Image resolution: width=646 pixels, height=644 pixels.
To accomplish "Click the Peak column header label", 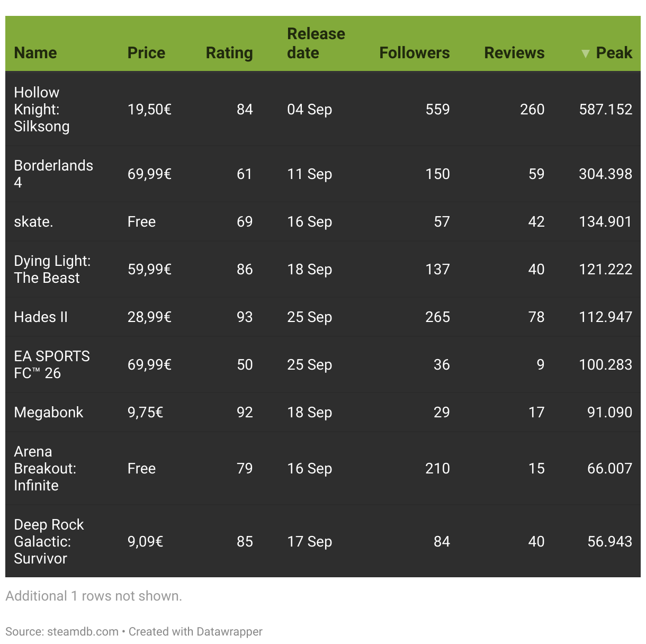I will pyautogui.click(x=614, y=53).
